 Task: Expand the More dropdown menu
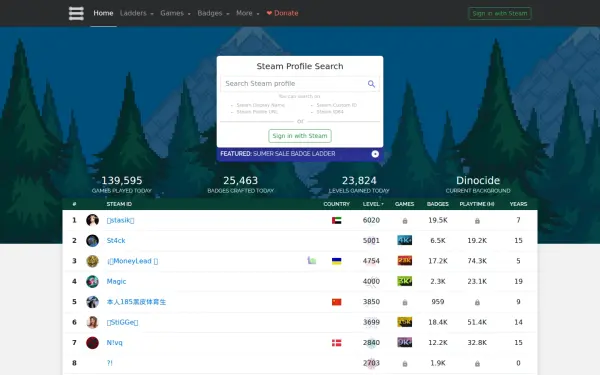(x=248, y=13)
